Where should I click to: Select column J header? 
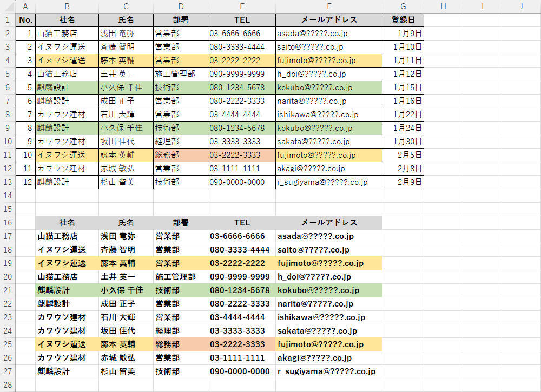[522, 6]
